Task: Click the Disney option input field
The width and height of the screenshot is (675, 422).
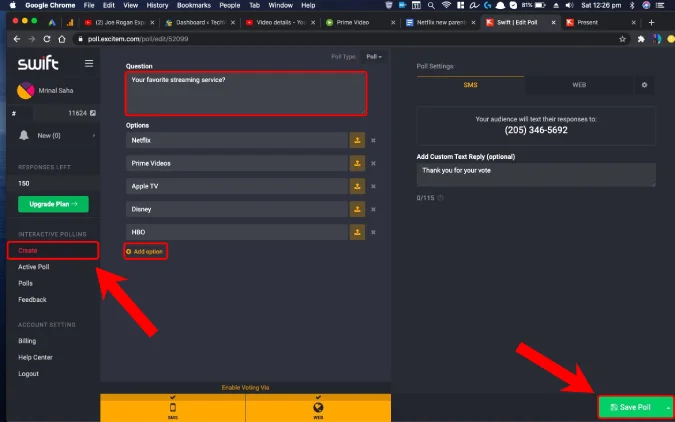Action: coord(237,209)
